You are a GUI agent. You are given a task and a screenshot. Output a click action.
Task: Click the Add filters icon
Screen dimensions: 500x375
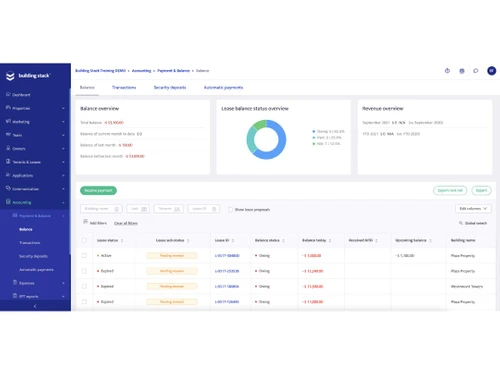pos(85,222)
